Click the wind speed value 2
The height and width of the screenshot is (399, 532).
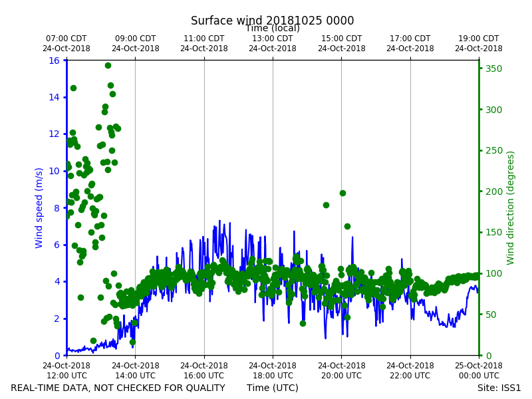(x=57, y=319)
